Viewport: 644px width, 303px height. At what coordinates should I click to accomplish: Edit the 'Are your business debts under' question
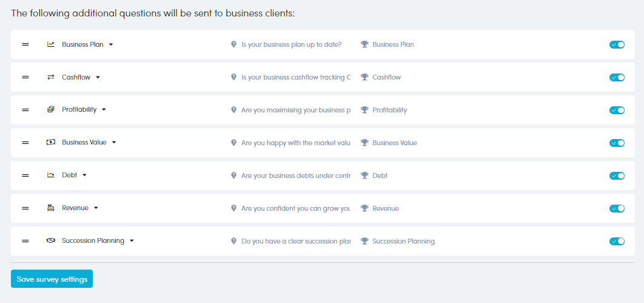click(x=296, y=175)
